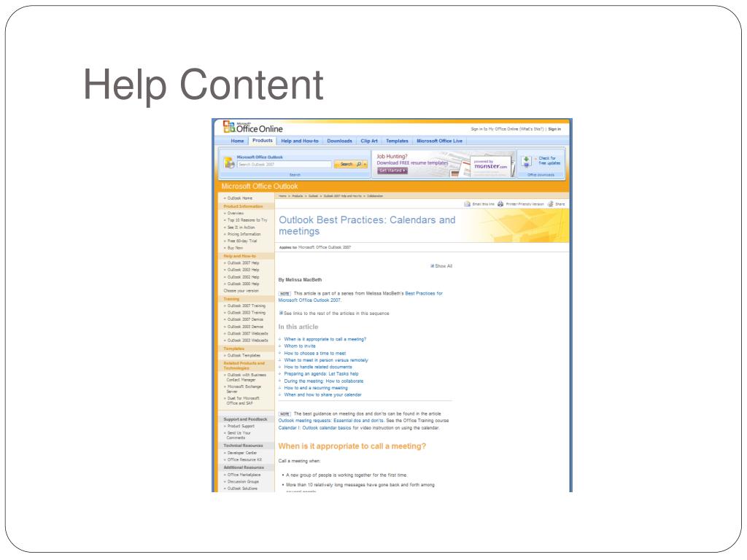Click Free 60-day Trial link
Viewport: 747px width, 560px height.
pyautogui.click(x=242, y=241)
